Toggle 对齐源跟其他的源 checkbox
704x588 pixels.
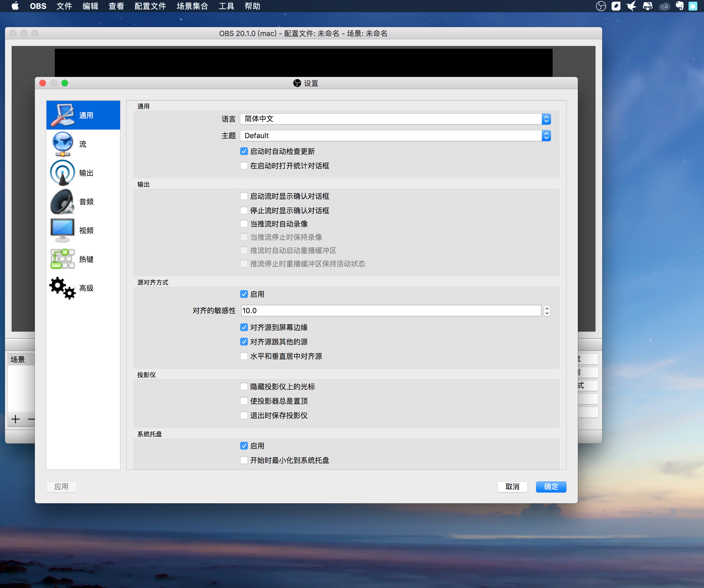244,341
